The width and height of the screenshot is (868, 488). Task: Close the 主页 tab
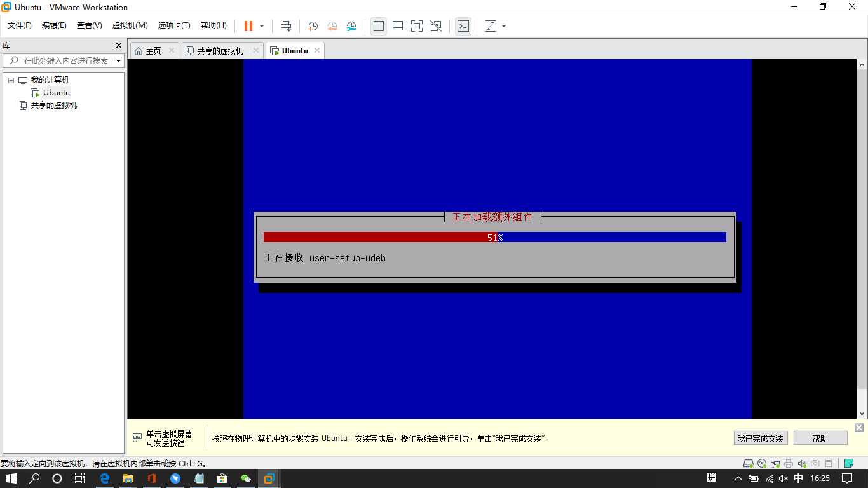(172, 50)
